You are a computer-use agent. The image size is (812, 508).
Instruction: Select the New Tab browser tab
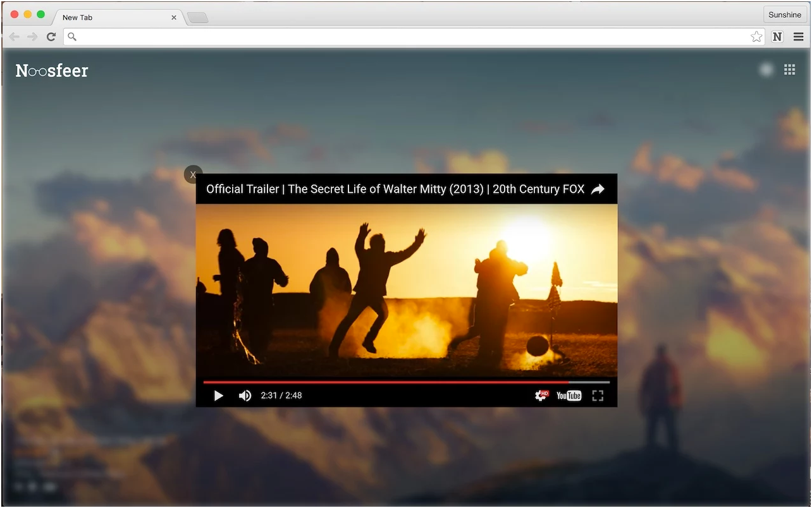pos(117,18)
